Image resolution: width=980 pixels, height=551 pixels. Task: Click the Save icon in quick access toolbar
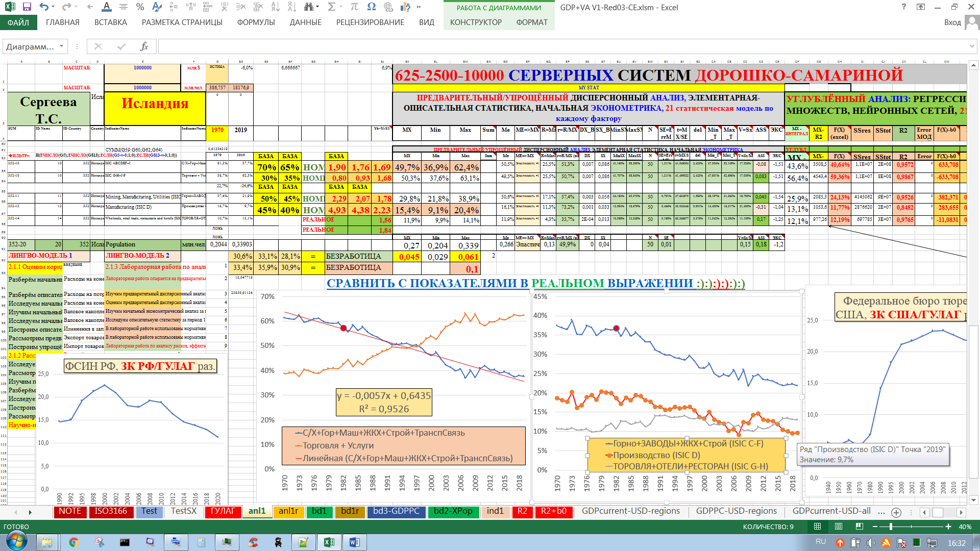pos(27,7)
